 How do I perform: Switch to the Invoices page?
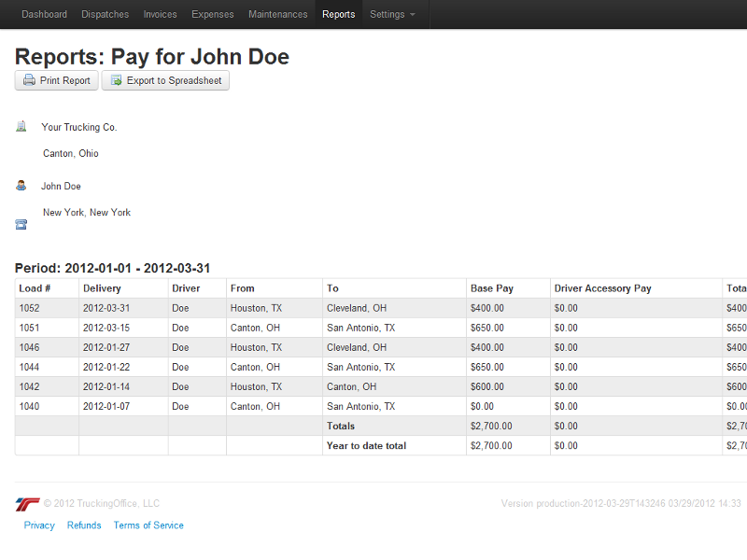coord(161,15)
